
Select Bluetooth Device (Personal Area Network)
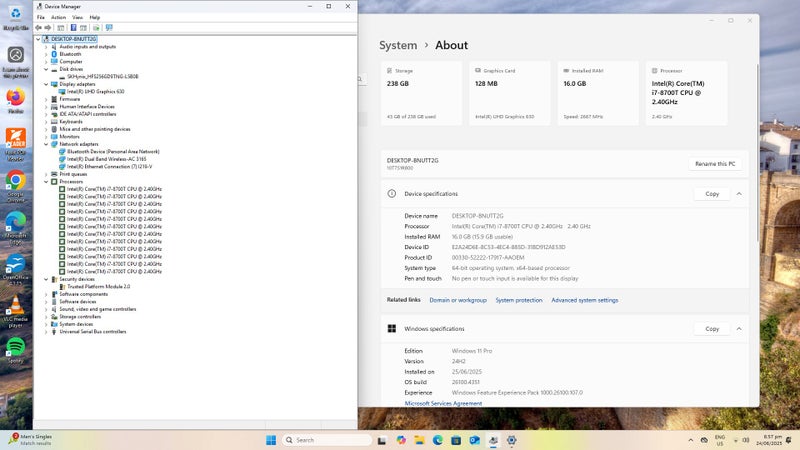coord(113,152)
